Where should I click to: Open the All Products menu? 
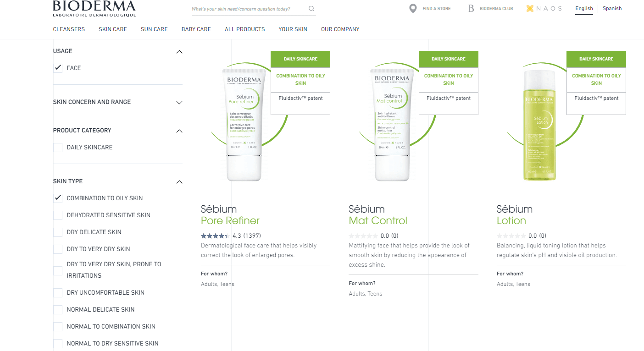tap(245, 29)
